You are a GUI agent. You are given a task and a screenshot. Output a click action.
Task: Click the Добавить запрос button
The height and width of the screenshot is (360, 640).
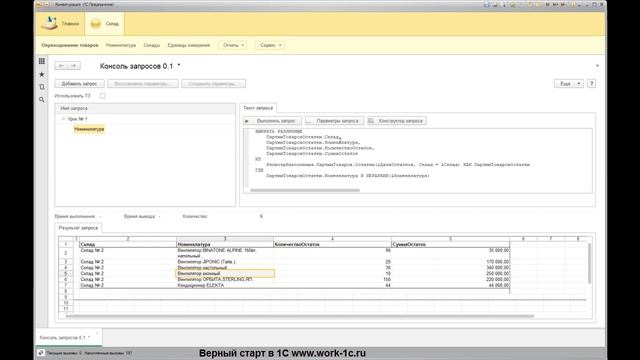pyautogui.click(x=80, y=84)
